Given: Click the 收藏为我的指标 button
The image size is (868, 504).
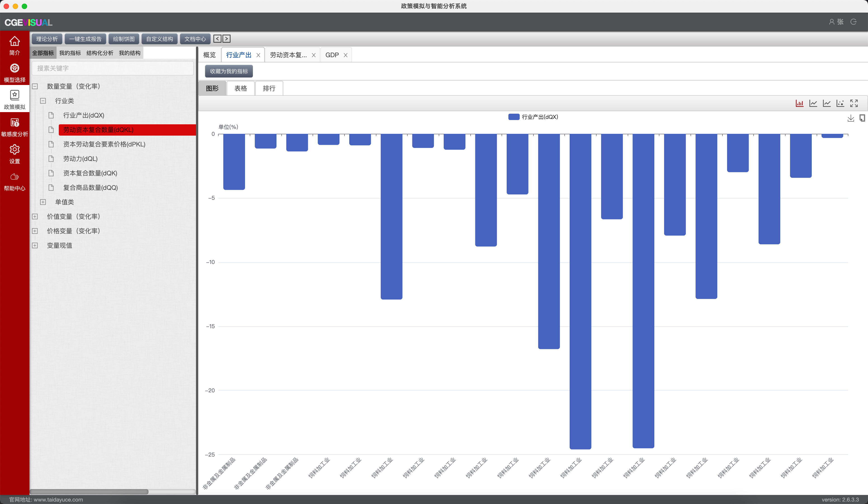Looking at the screenshot, I should (x=229, y=71).
